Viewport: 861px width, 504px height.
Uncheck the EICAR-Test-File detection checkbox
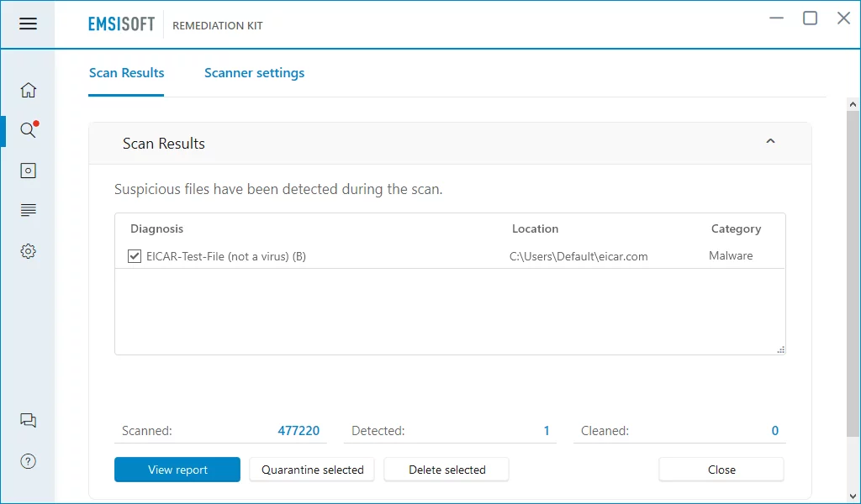click(134, 256)
